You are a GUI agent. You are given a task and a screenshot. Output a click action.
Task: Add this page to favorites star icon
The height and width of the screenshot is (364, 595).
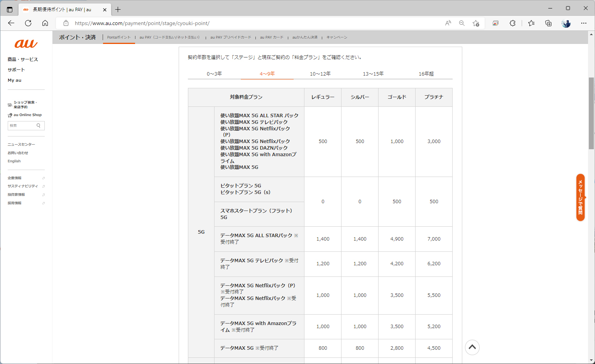tap(476, 23)
